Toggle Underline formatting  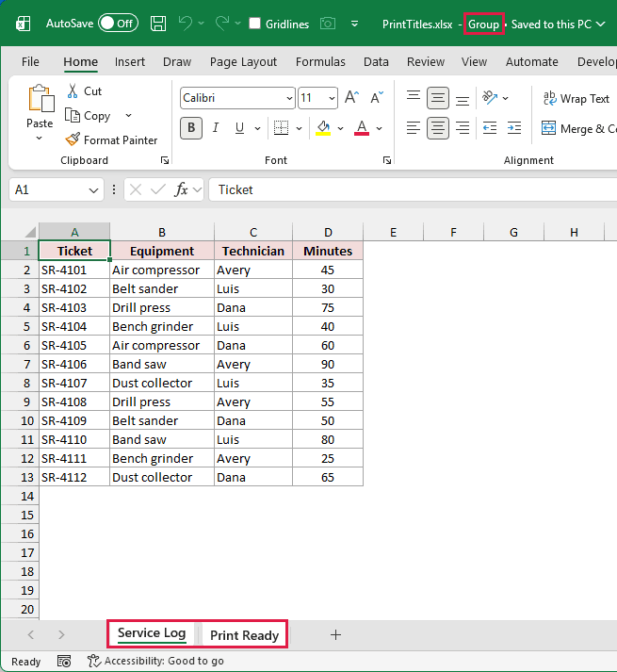coord(239,128)
